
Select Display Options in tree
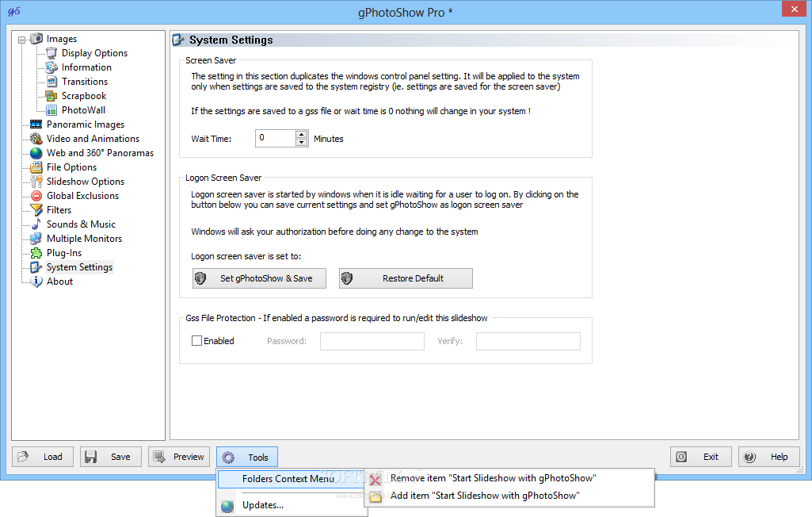point(94,53)
